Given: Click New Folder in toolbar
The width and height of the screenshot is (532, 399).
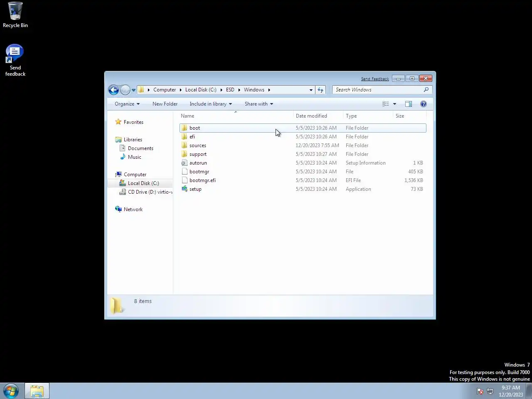Looking at the screenshot, I should (165, 104).
